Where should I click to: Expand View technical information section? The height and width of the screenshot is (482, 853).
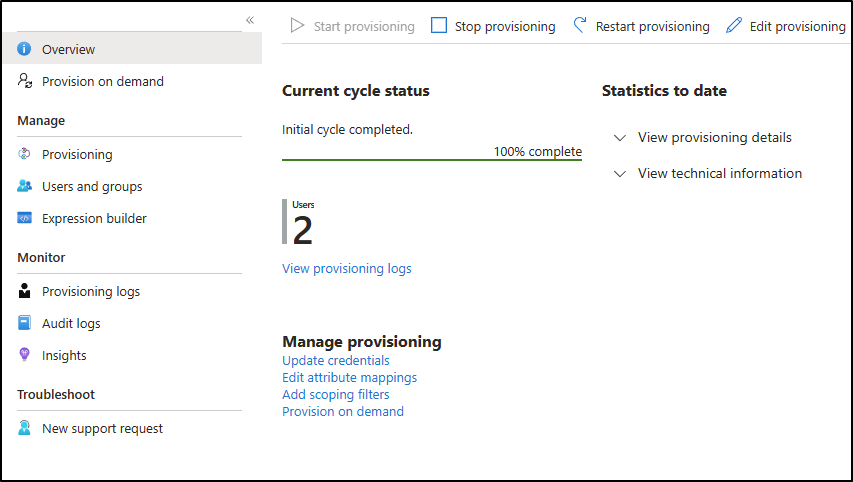[x=620, y=173]
